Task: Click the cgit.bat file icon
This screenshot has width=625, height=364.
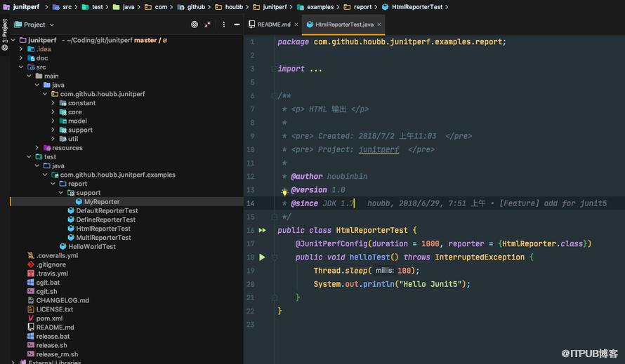Action: pos(31,283)
